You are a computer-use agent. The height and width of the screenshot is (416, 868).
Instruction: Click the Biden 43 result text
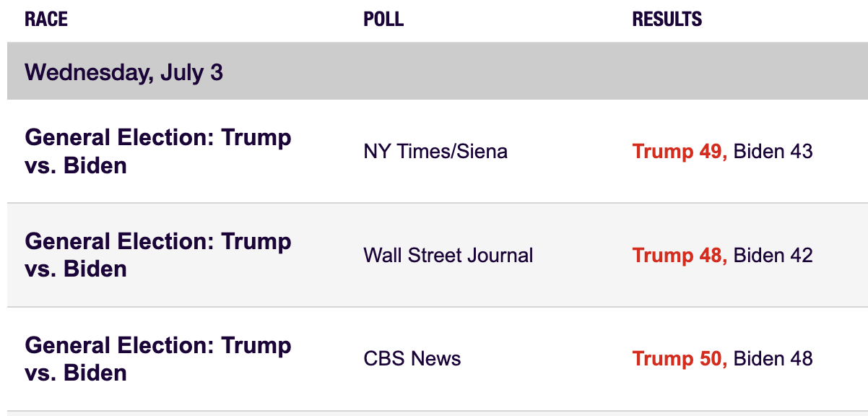click(x=773, y=152)
